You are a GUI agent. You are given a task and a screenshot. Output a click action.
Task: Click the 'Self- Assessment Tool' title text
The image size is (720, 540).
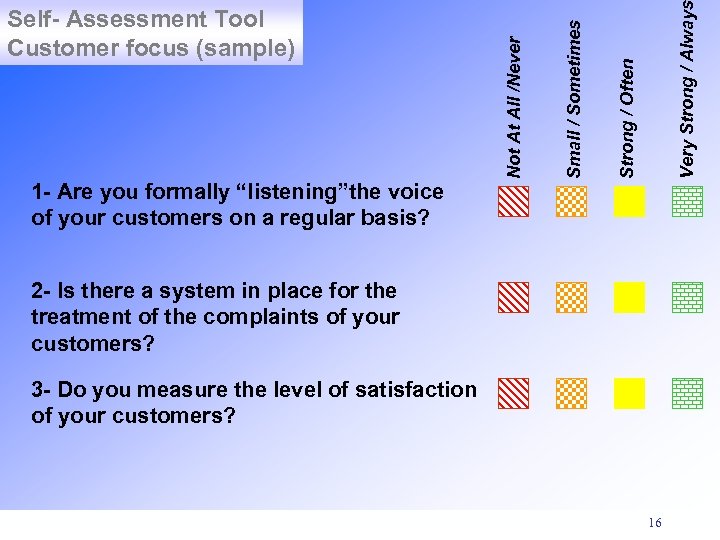pyautogui.click(x=135, y=19)
